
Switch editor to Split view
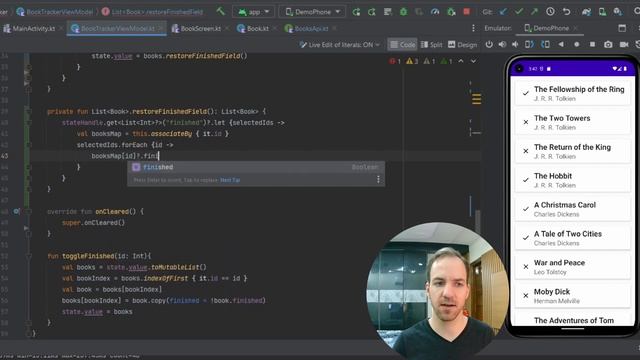click(x=431, y=45)
